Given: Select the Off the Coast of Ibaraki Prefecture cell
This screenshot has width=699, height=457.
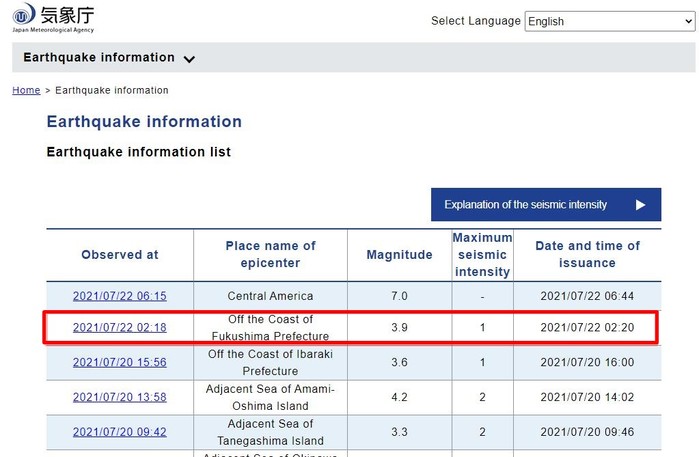Looking at the screenshot, I should [270, 362].
